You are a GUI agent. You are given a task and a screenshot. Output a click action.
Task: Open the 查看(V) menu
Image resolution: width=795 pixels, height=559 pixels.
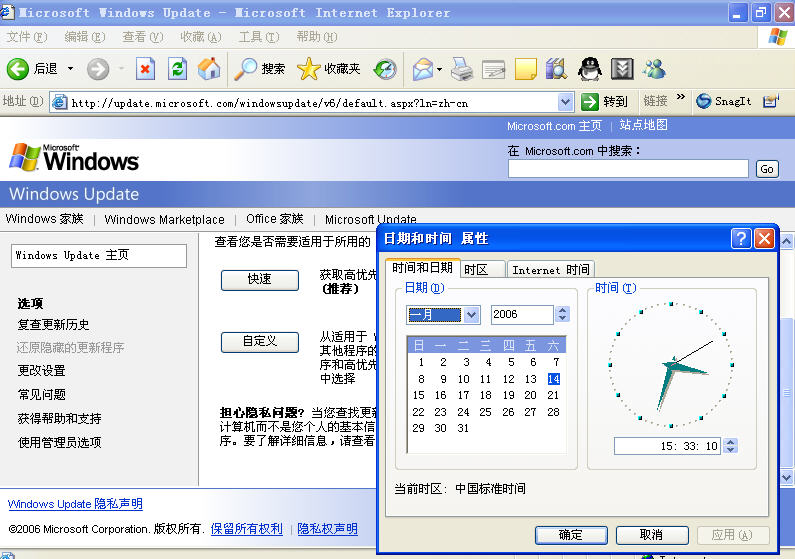point(142,37)
